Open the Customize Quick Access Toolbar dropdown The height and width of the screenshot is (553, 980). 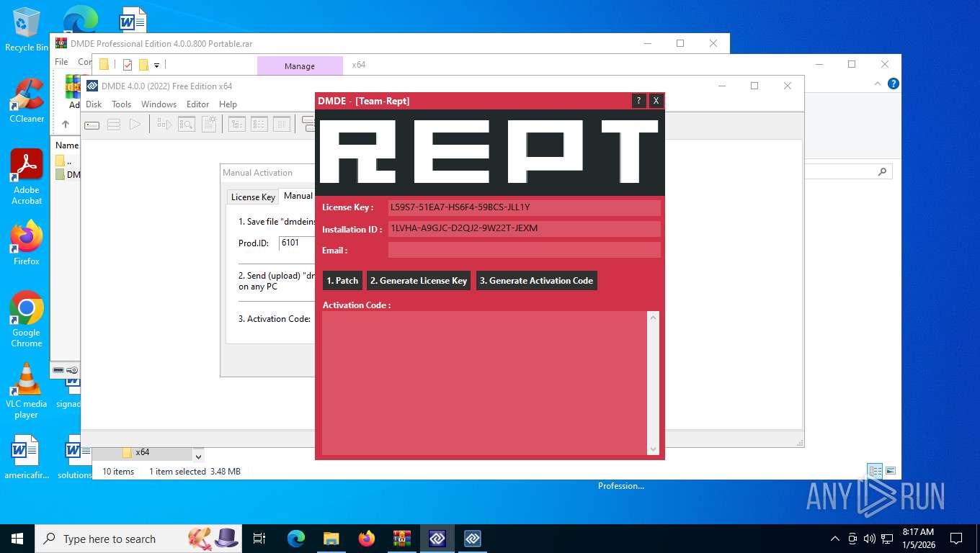click(x=156, y=66)
